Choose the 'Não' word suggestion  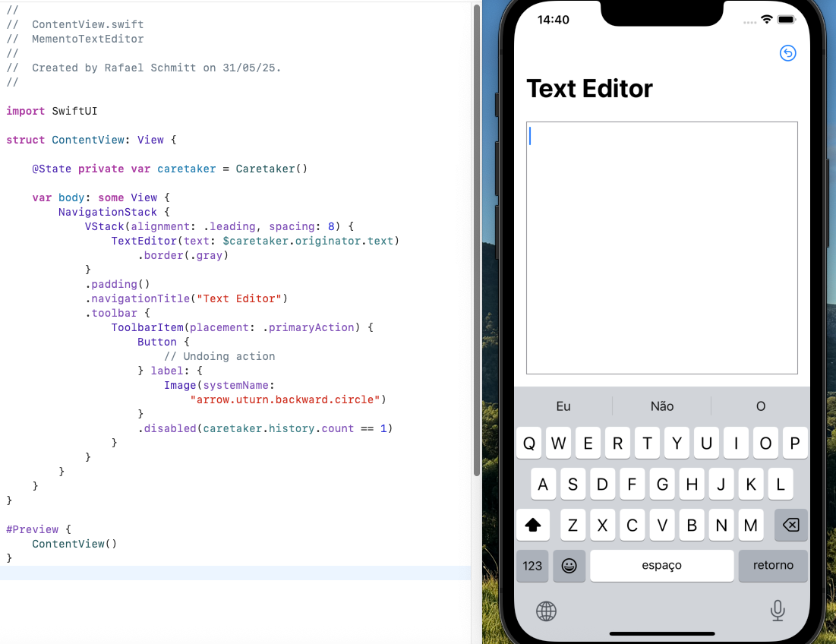coord(661,406)
